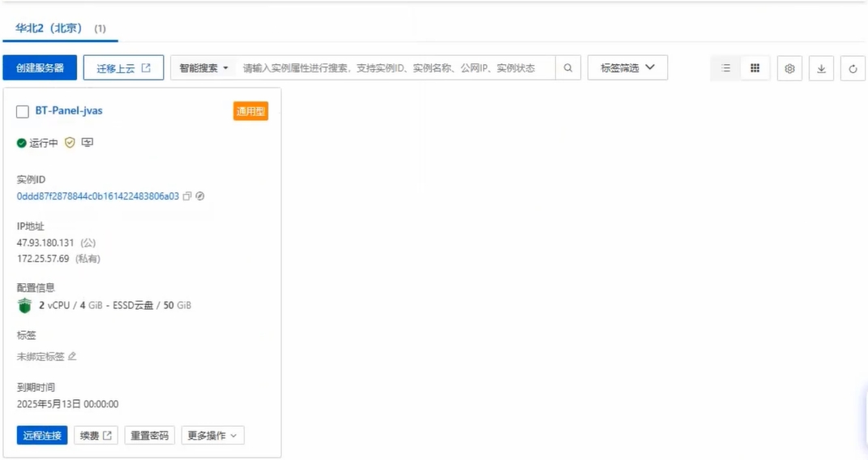
Task: Click the 远程连接 button
Action: pyautogui.click(x=42, y=436)
